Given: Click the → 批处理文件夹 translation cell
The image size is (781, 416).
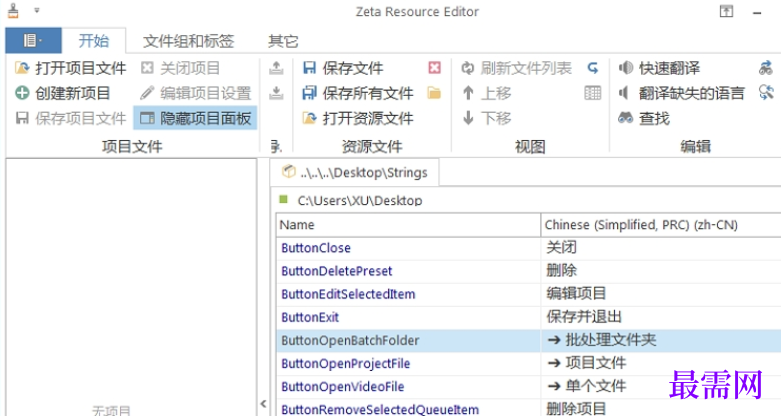Looking at the screenshot, I should (661, 340).
